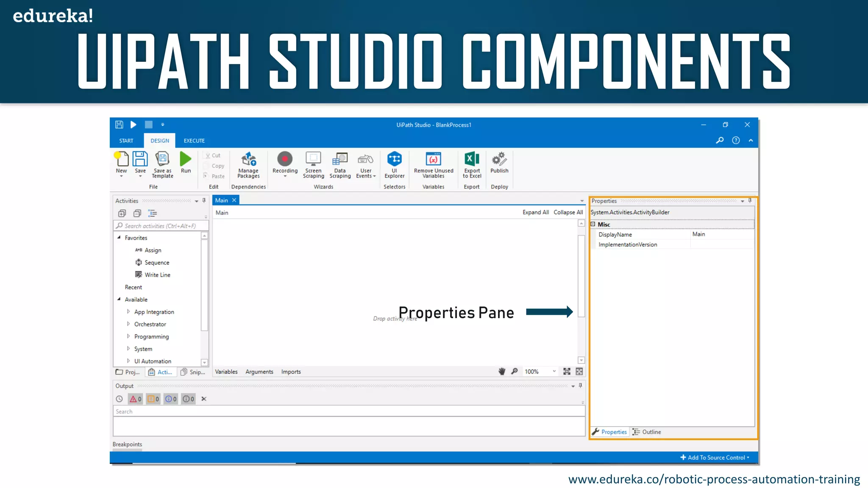Open the zoom percentage dropdown

(x=554, y=372)
